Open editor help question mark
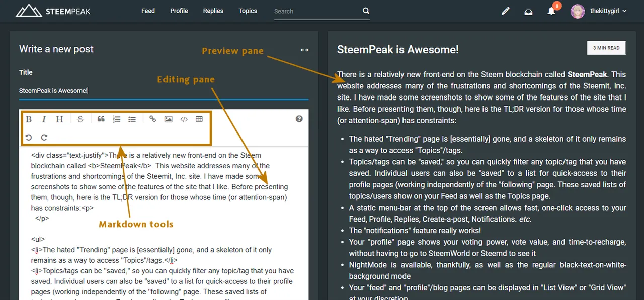 click(299, 119)
